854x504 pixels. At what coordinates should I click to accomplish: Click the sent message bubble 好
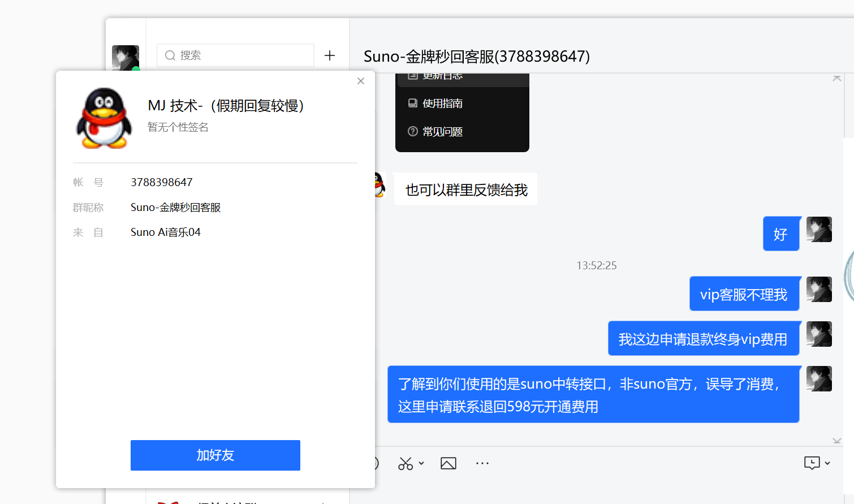[781, 234]
